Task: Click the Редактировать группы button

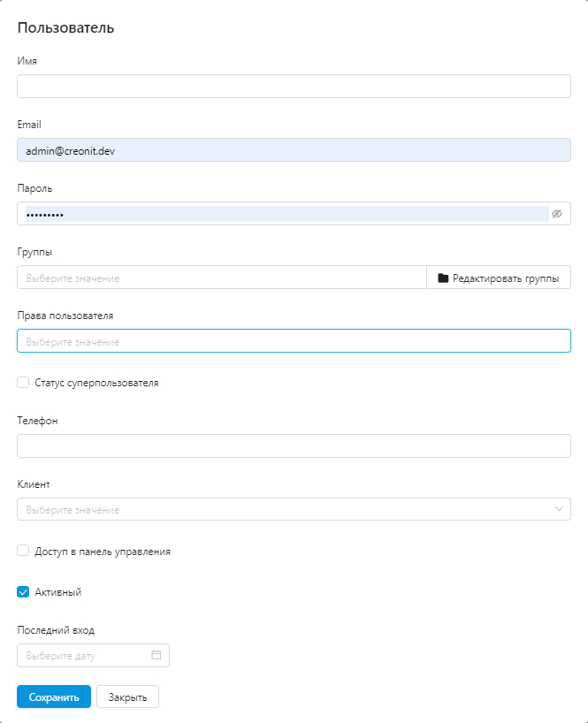Action: (x=499, y=278)
